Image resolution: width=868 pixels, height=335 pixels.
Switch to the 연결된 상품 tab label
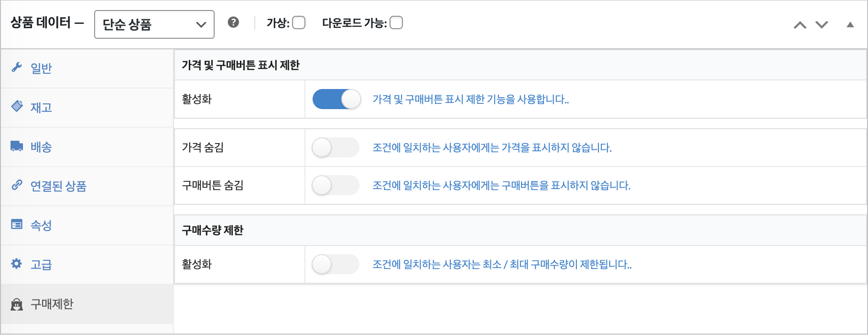[58, 186]
